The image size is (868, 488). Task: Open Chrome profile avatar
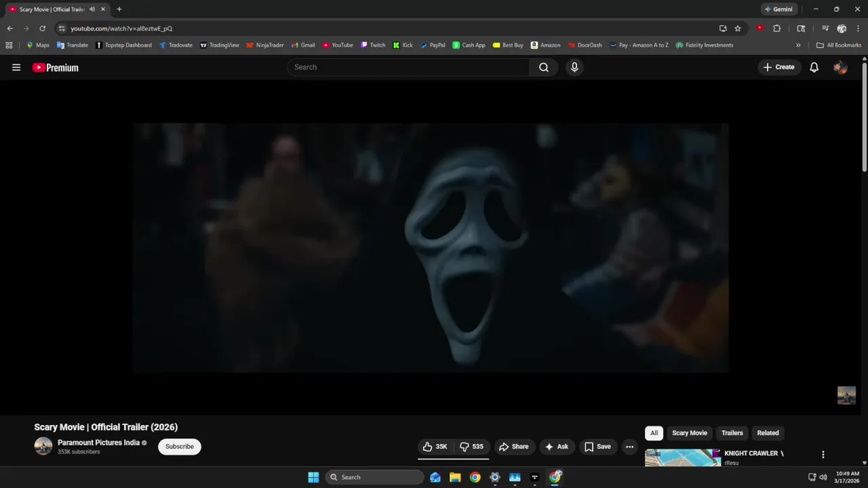pos(842,28)
